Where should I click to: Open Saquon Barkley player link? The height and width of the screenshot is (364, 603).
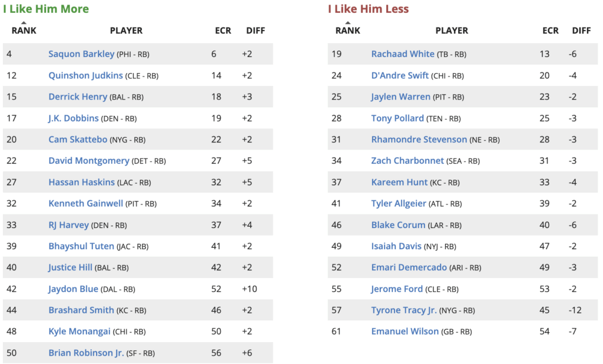click(81, 54)
